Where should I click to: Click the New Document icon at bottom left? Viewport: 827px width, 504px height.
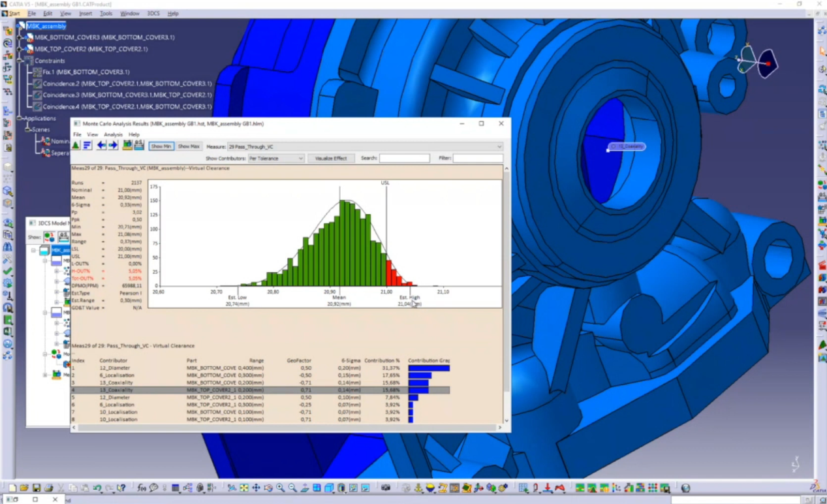(x=12, y=487)
